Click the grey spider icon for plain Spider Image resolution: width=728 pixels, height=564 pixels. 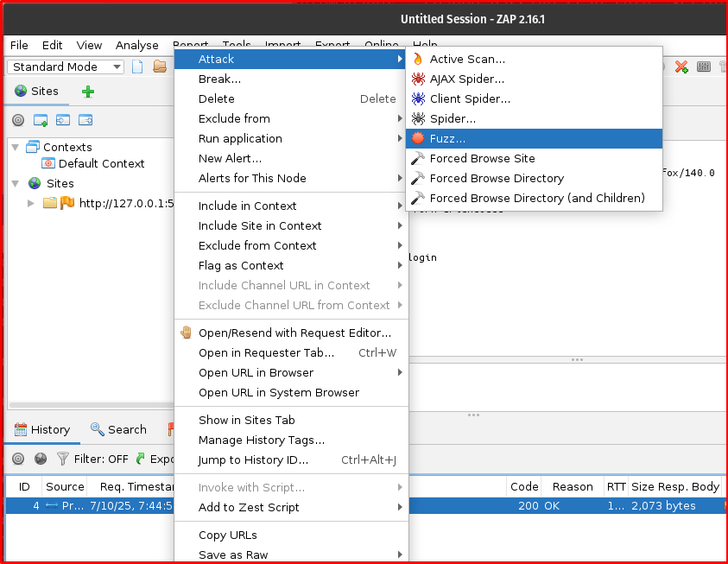(418, 119)
